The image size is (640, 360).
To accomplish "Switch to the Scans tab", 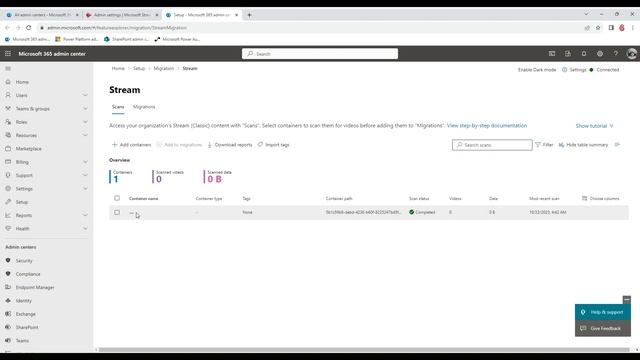I will click(118, 107).
